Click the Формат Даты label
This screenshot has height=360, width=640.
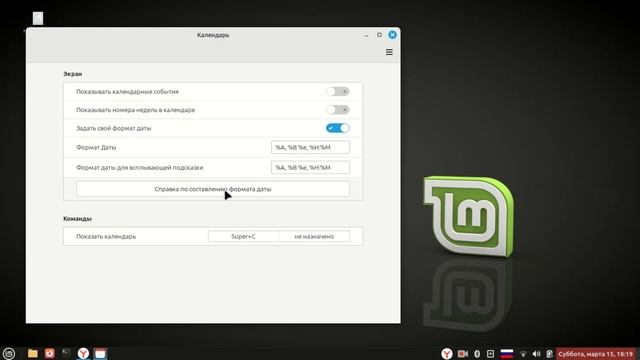pos(96,147)
